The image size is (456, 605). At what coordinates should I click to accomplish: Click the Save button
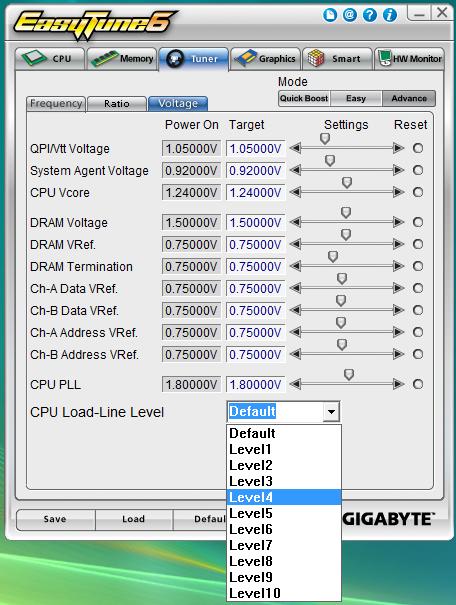pos(55,519)
